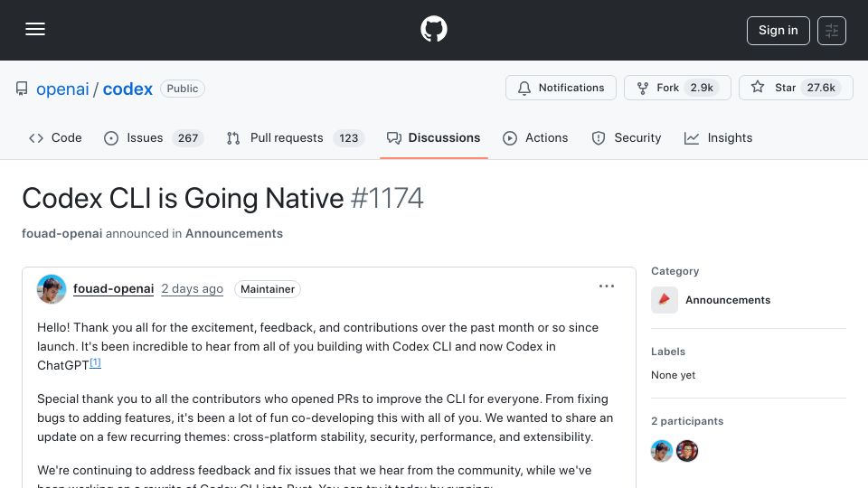
Task: Click the Maintainer badge
Action: coord(268,289)
